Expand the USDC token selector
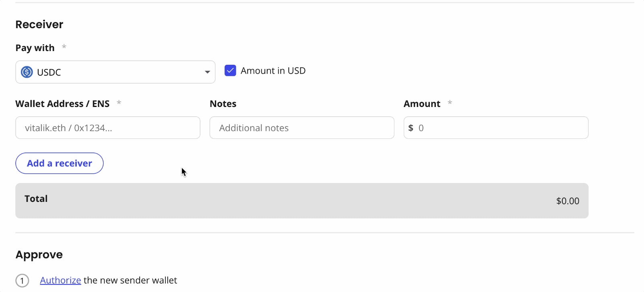This screenshot has width=644, height=292. point(115,72)
